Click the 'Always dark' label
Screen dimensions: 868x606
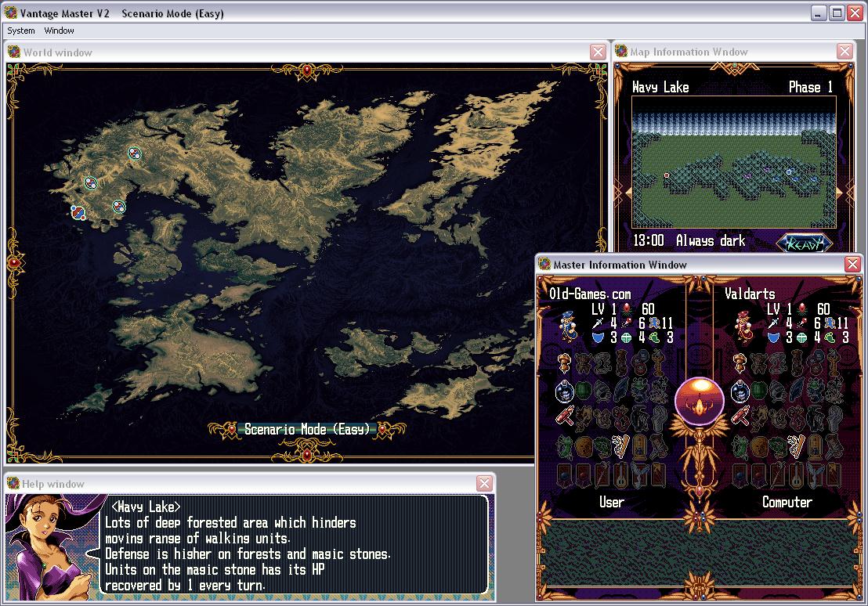(711, 240)
